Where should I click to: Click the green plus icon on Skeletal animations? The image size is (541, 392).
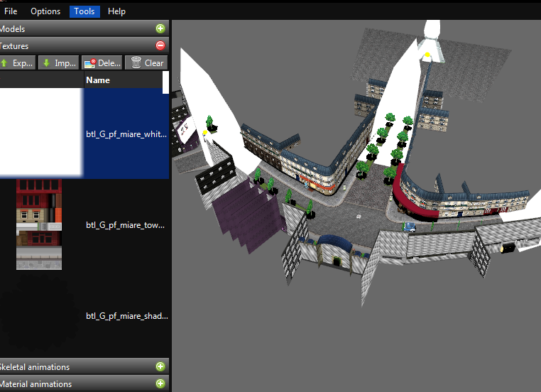160,366
